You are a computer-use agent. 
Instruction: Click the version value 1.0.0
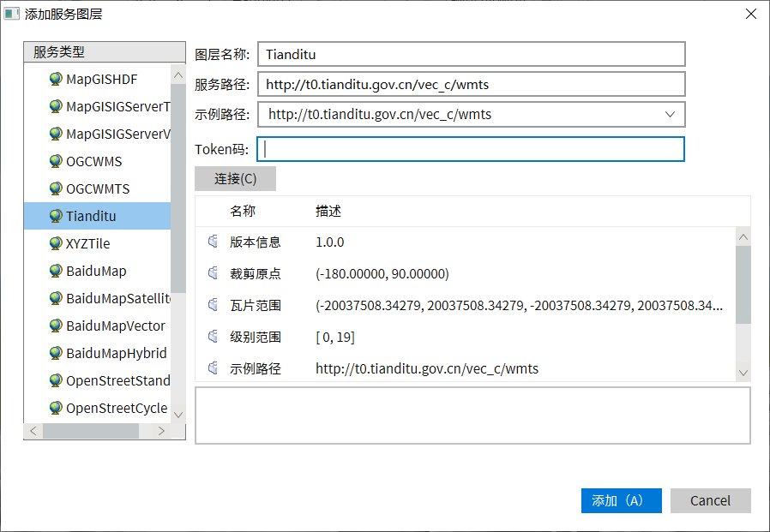tap(330, 242)
